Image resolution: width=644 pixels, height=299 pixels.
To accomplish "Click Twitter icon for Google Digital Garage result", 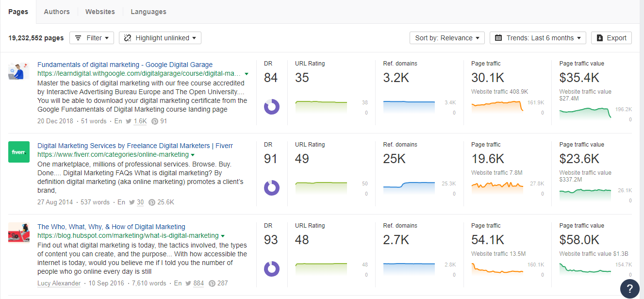I will tap(129, 121).
